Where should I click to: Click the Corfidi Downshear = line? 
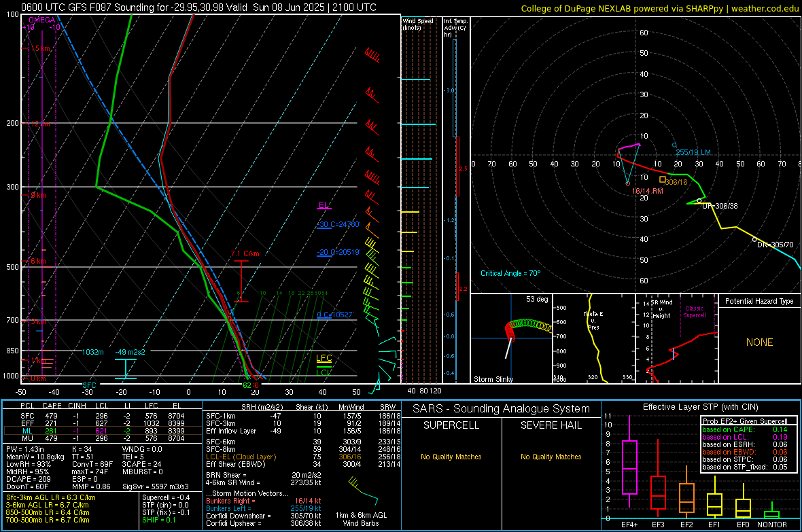pos(264,516)
